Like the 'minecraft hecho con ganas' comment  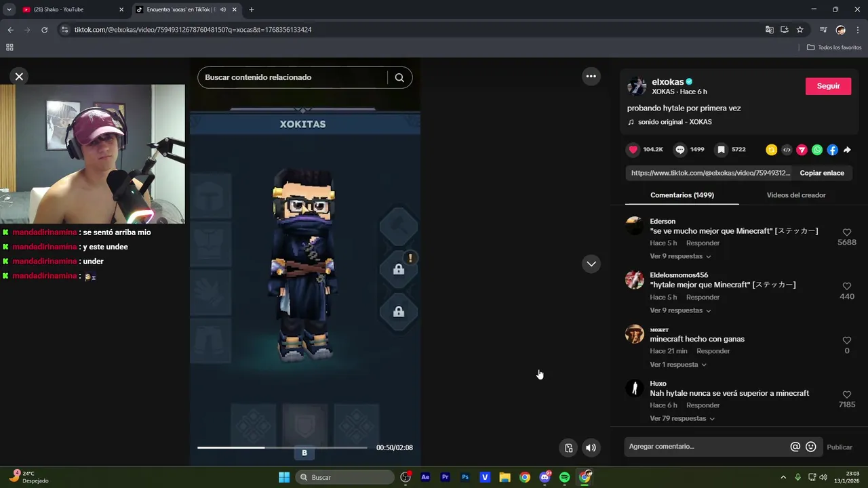847,340
